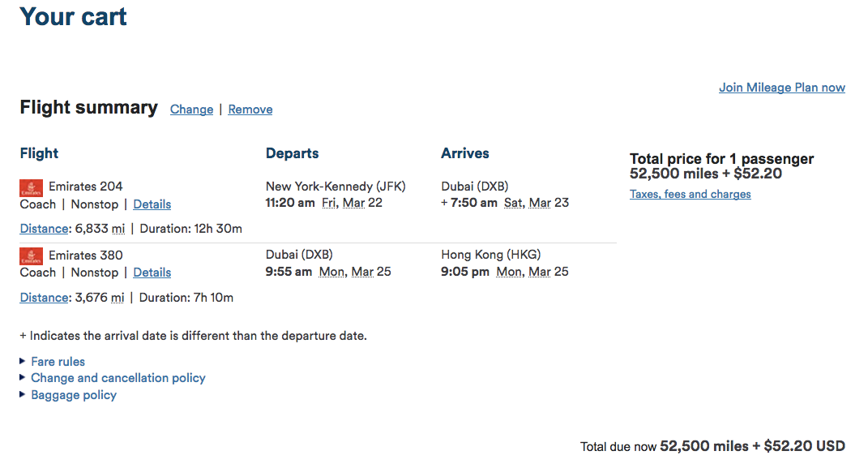Image resolution: width=868 pixels, height=464 pixels.
Task: Click the Mon, Mar 25 departure date from Dubai
Action: [x=355, y=272]
